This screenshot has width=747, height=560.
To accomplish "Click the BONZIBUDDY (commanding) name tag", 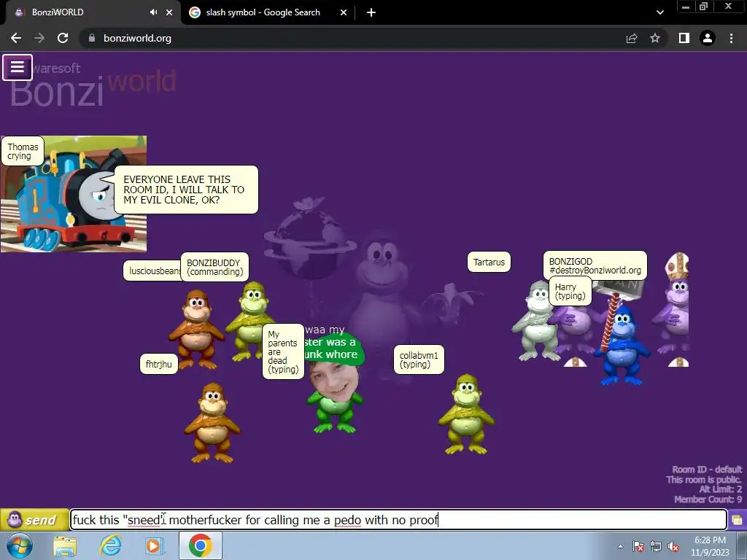I will (x=214, y=267).
